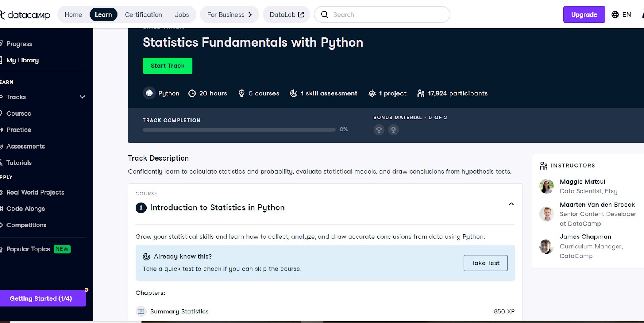Click the DataCamp logo
The height and width of the screenshot is (323, 644).
tap(25, 15)
